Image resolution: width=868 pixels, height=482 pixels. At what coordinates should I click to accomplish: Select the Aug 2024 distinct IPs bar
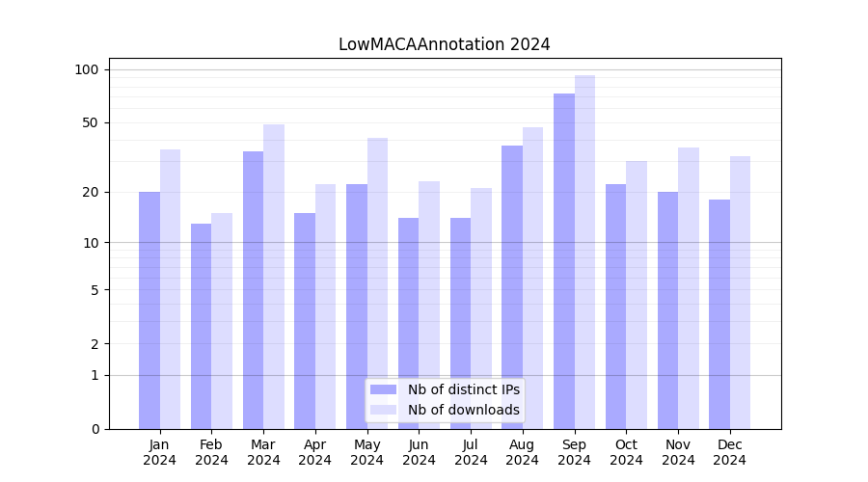point(512,286)
